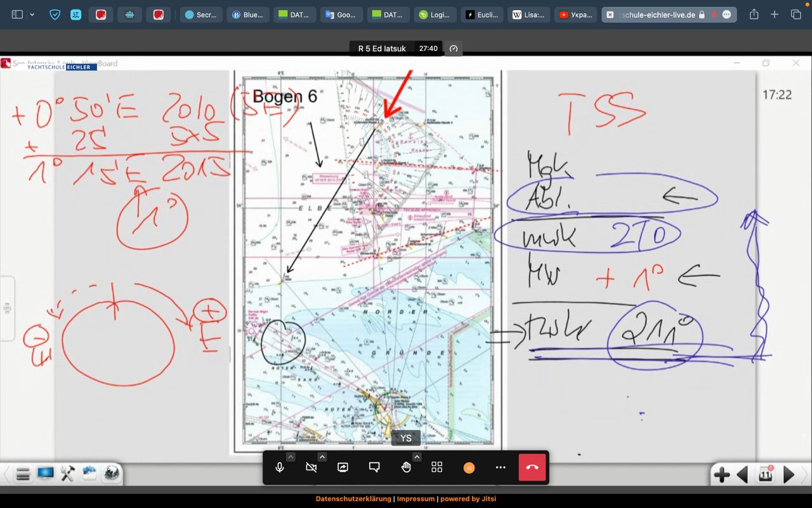Go to the previous whiteboard page
The image size is (812, 508).
tap(742, 474)
